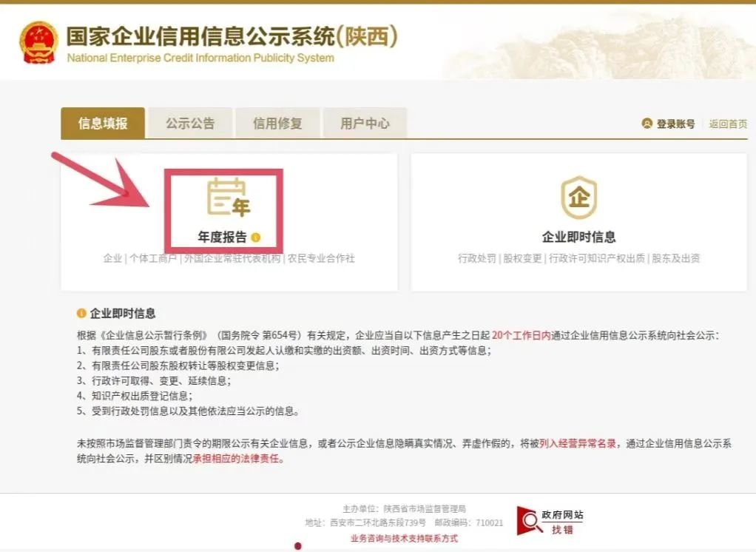Click the 企业即时信息 card title

click(x=578, y=237)
